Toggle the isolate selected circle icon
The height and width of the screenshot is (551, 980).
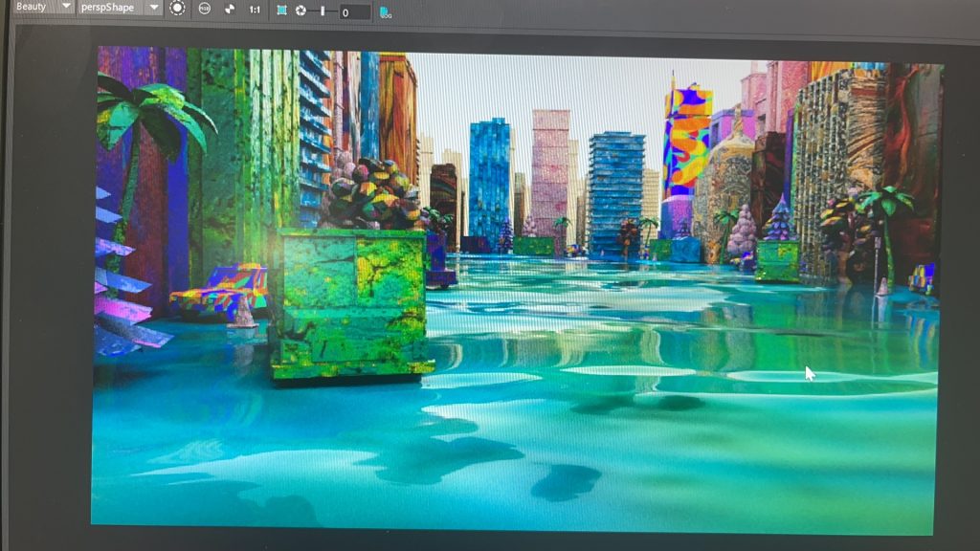point(177,8)
